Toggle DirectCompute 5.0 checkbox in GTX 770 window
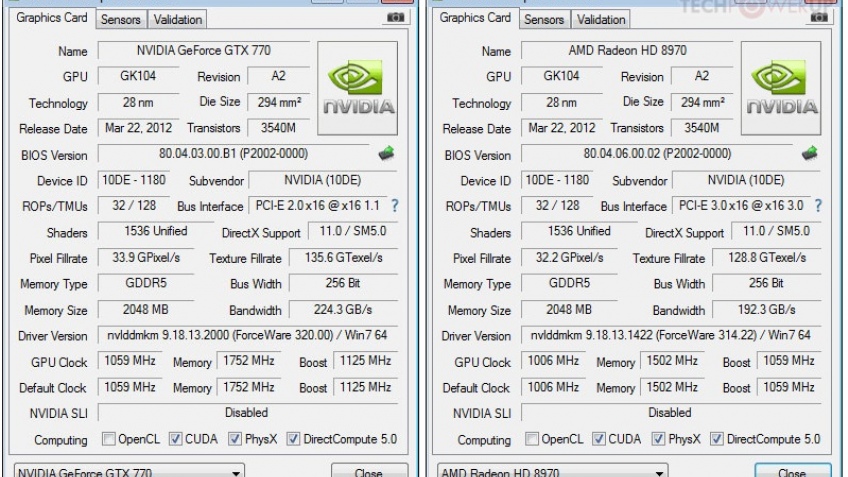This screenshot has width=848, height=477. pos(293,439)
